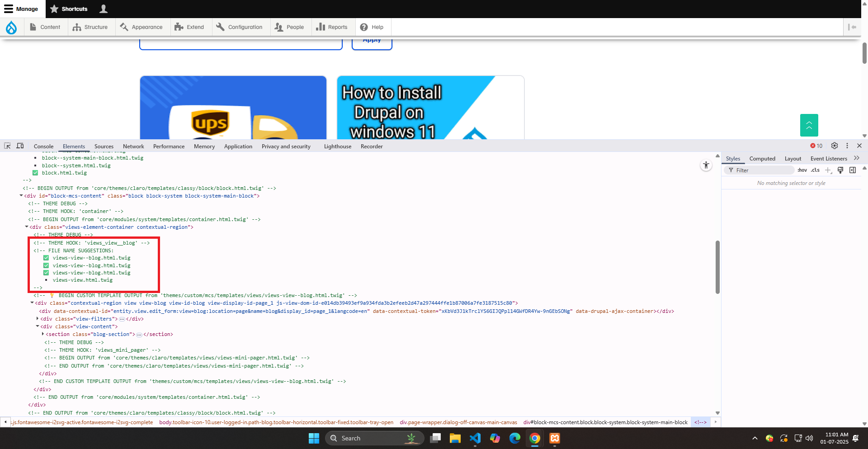868x449 pixels.
Task: Expand the view-filters div element
Action: click(x=38, y=318)
